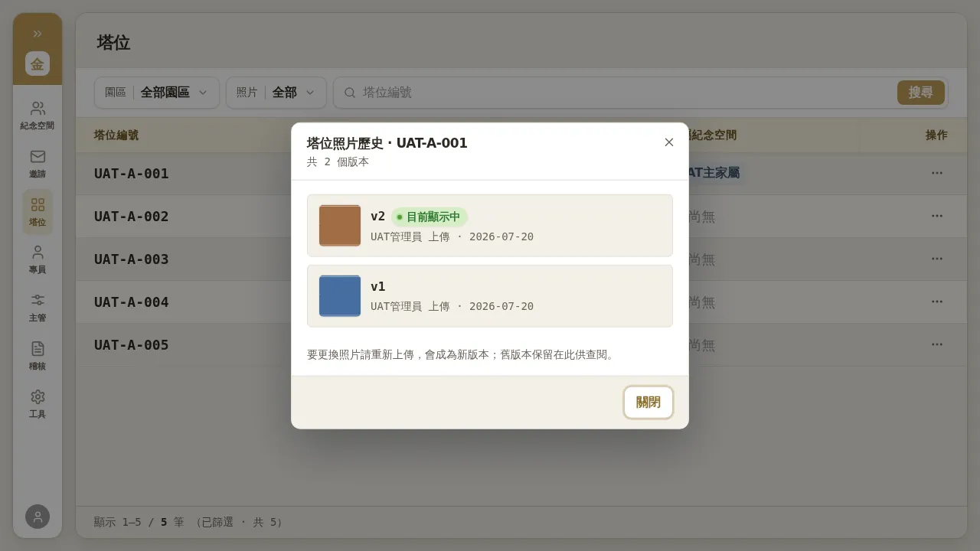Click the 顯示 1–5 / 5 筆 footer text
This screenshot has width=980, height=551.
click(x=139, y=522)
